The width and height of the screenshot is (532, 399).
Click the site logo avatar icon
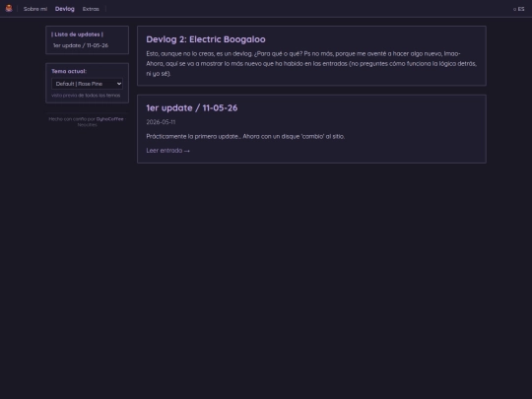pos(9,9)
